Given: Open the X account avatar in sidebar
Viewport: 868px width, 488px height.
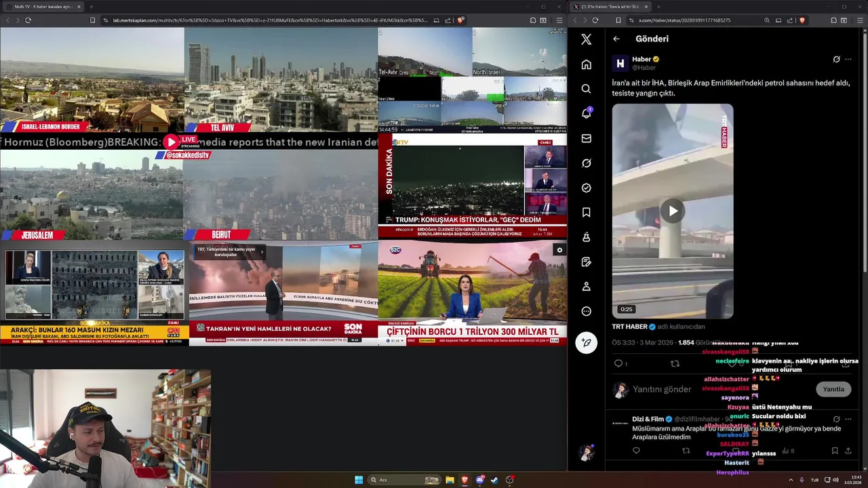Looking at the screenshot, I should [587, 453].
